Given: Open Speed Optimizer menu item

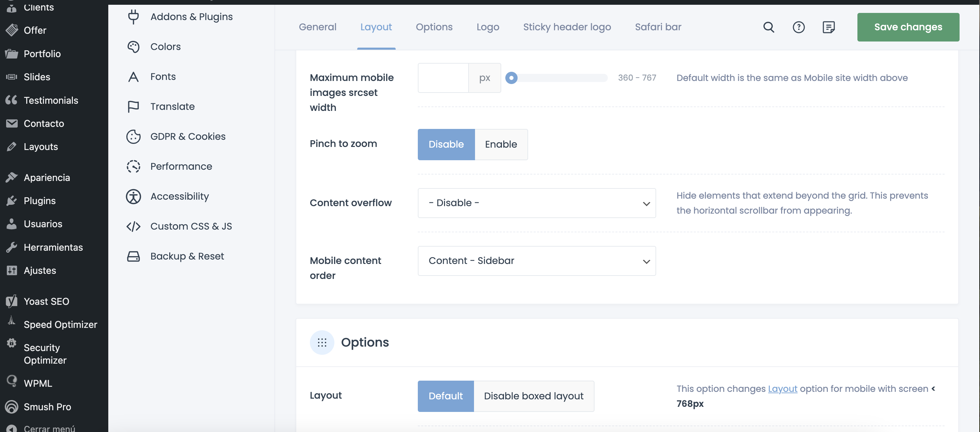Looking at the screenshot, I should pyautogui.click(x=61, y=325).
